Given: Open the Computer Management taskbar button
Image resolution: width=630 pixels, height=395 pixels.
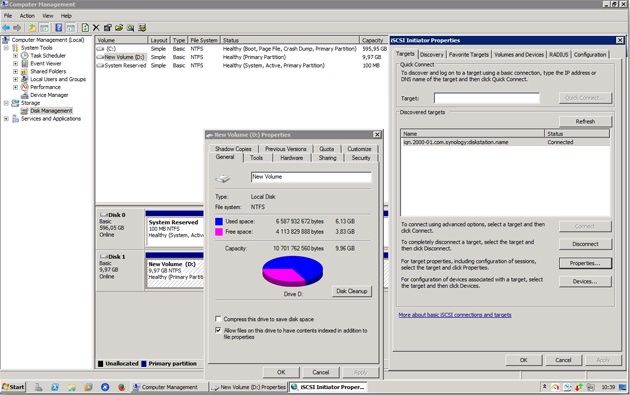Looking at the screenshot, I should [169, 387].
